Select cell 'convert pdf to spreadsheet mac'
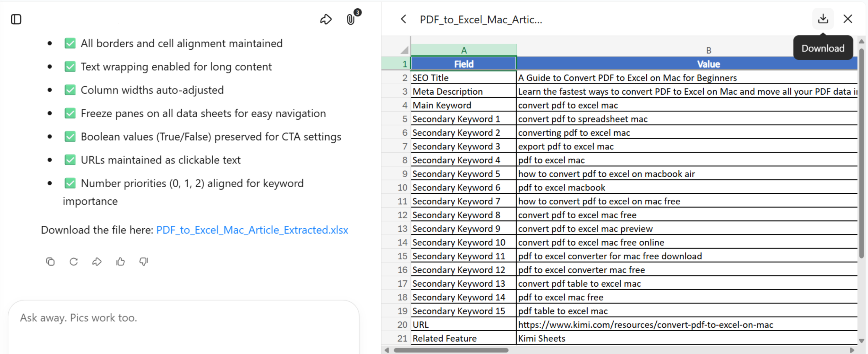The image size is (868, 354). pos(687,119)
